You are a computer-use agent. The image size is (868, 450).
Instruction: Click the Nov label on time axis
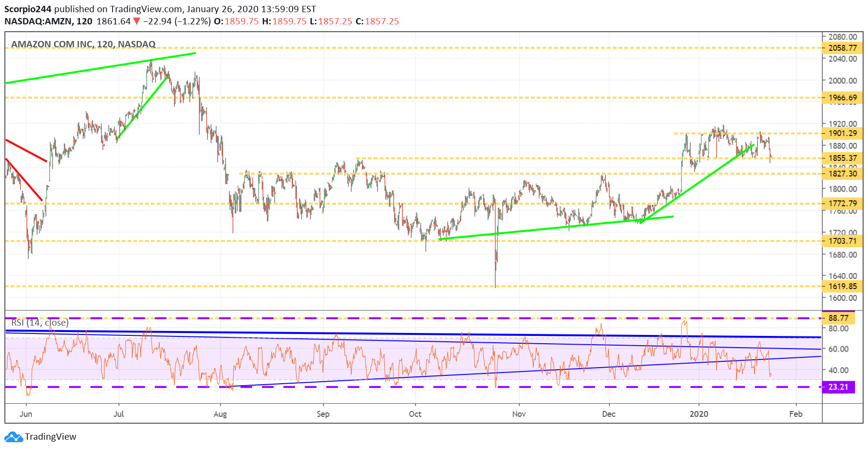[x=519, y=414]
